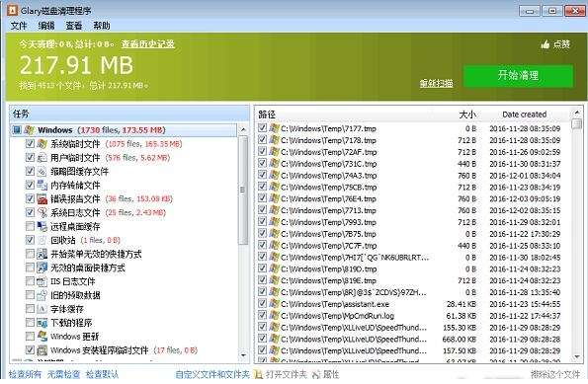Click 检查默认 link
Viewport: 588px width, 384px height.
[102, 374]
